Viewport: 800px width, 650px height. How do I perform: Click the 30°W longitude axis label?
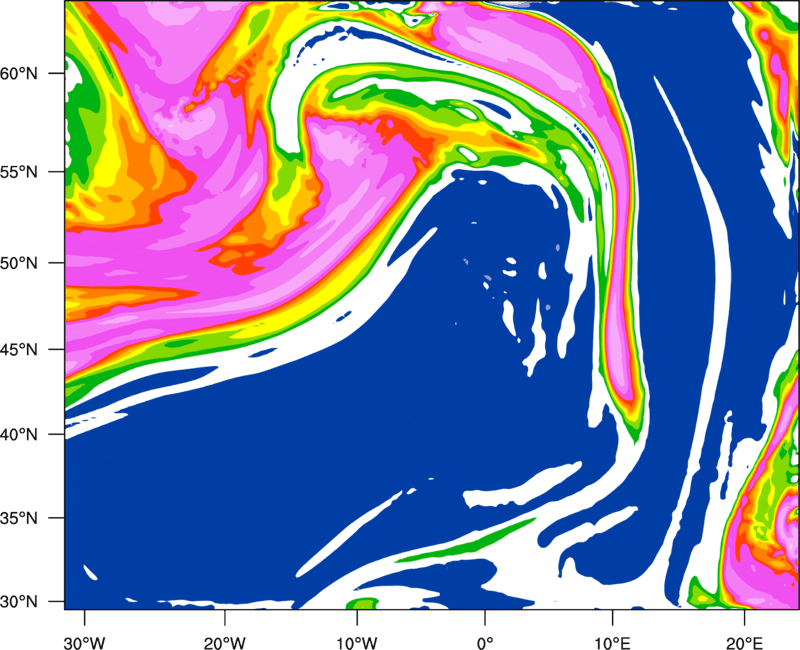(84, 642)
